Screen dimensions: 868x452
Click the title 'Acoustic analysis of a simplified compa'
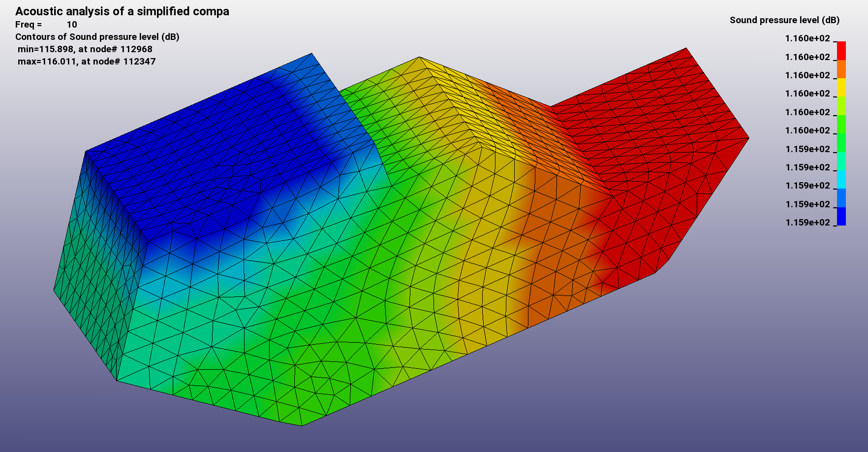122,11
